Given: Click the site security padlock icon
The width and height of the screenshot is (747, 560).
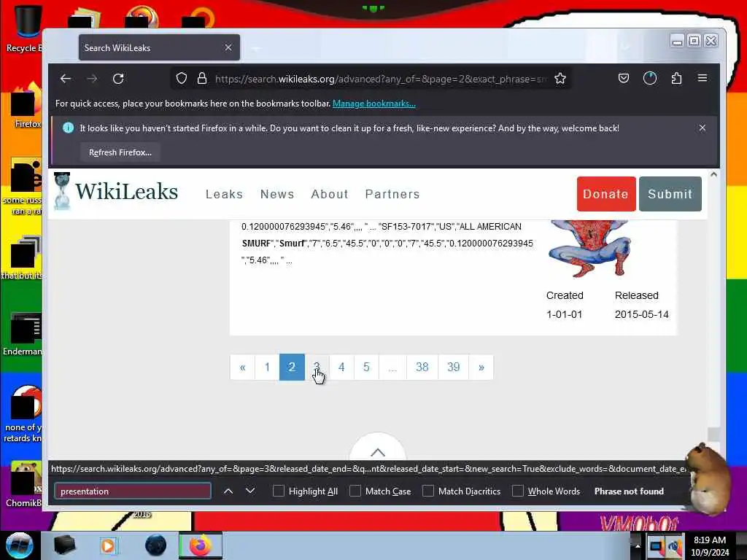Looking at the screenshot, I should coord(202,79).
